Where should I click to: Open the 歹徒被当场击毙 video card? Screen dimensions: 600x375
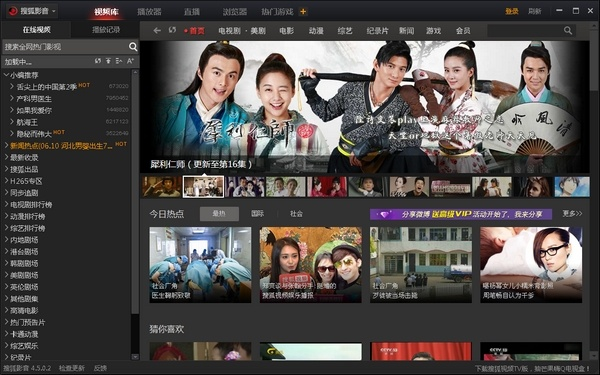pos(421,265)
